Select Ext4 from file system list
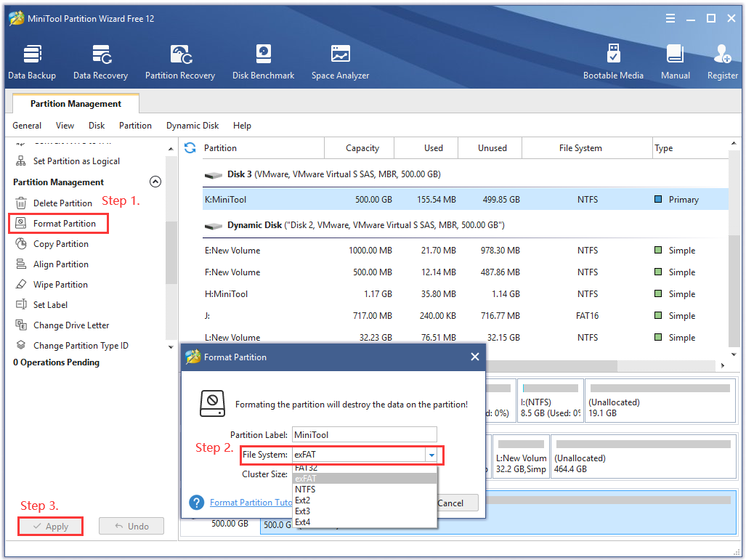746x560 pixels. pos(365,522)
